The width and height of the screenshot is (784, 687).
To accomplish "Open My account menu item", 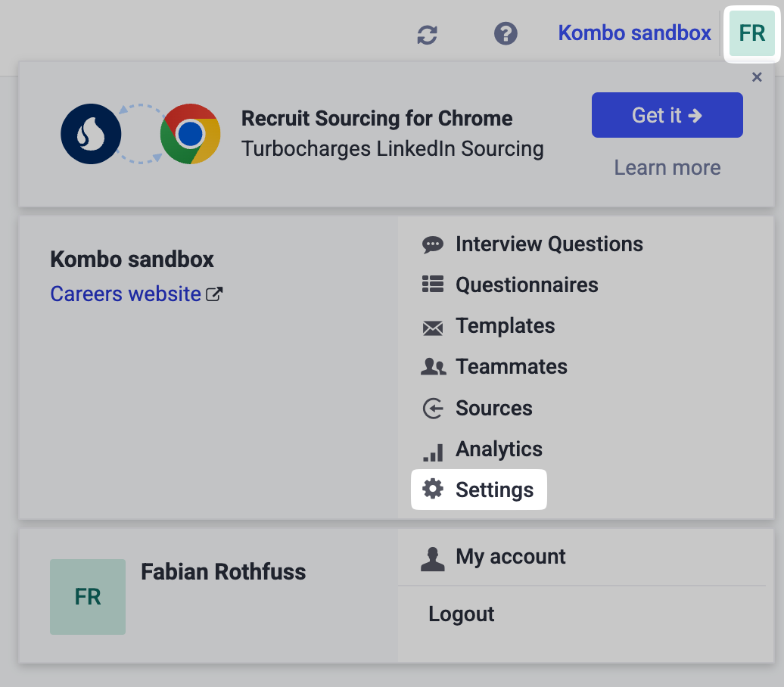I will 510,557.
